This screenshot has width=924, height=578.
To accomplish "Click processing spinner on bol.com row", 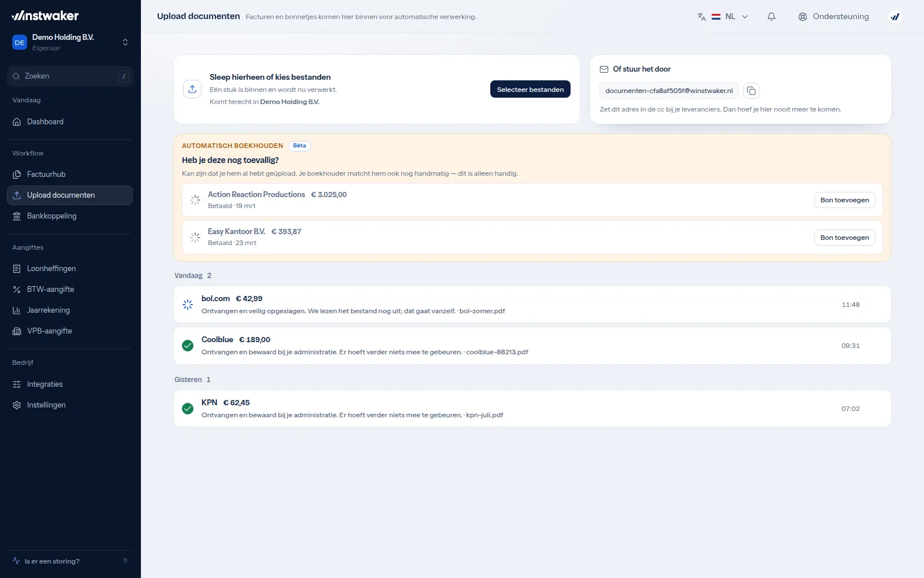I will coord(188,305).
